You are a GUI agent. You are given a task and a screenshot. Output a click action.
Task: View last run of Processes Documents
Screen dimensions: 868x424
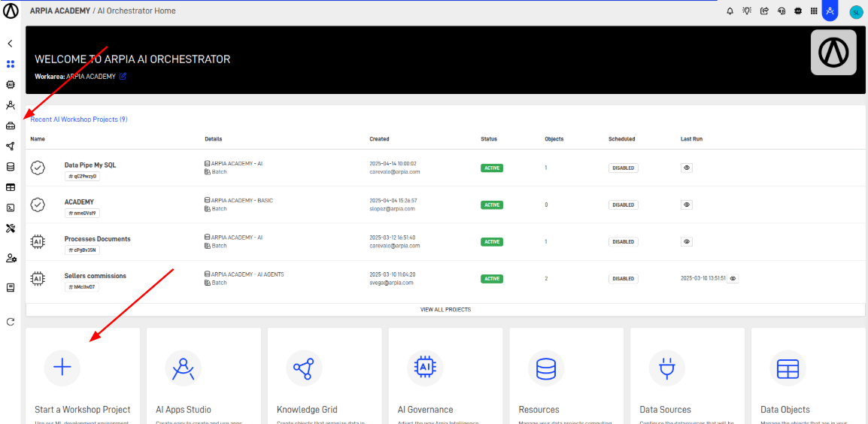687,242
